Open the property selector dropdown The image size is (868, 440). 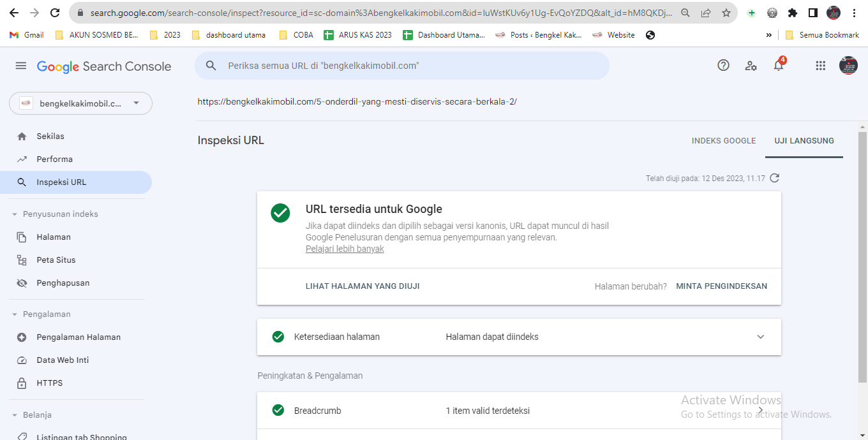[80, 103]
